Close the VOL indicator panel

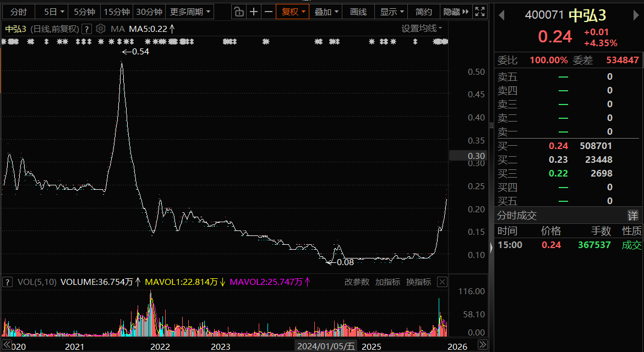point(442,282)
